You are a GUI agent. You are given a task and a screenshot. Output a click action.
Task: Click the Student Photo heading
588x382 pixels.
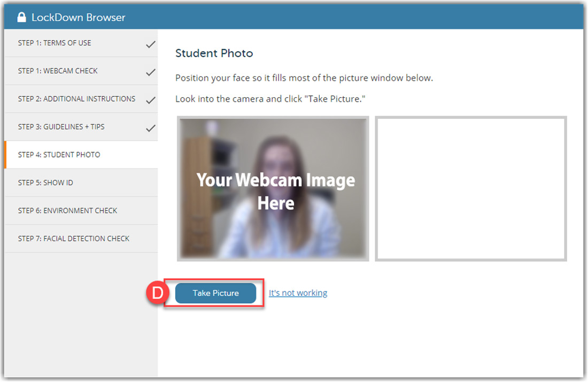click(x=214, y=54)
